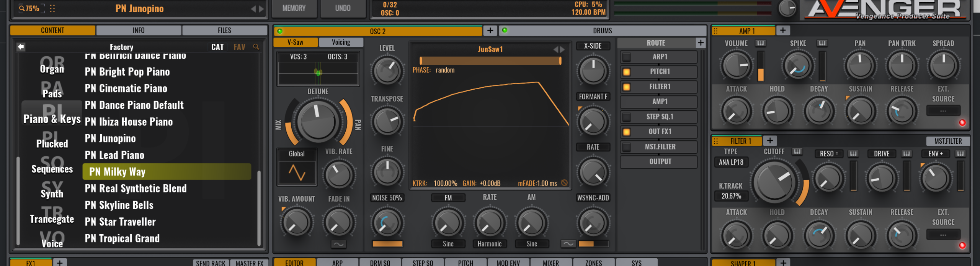Image resolution: width=980 pixels, height=266 pixels.
Task: Click MASTER FX button
Action: coord(249,263)
